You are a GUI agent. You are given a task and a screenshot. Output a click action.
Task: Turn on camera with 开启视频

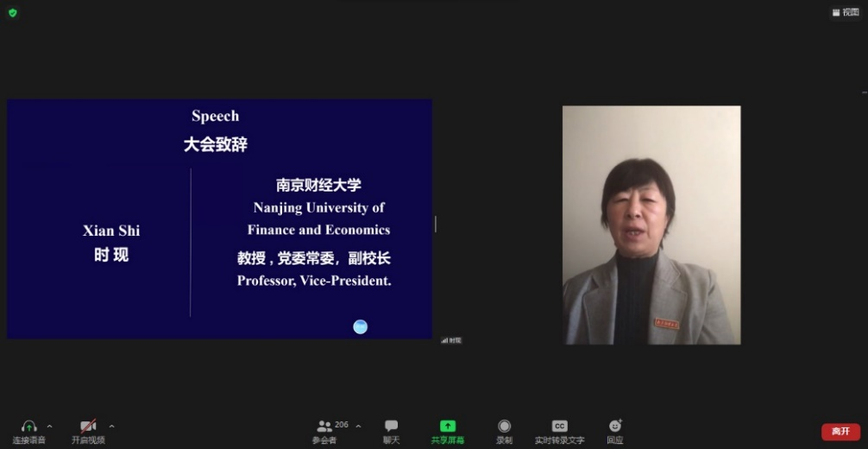(88, 427)
